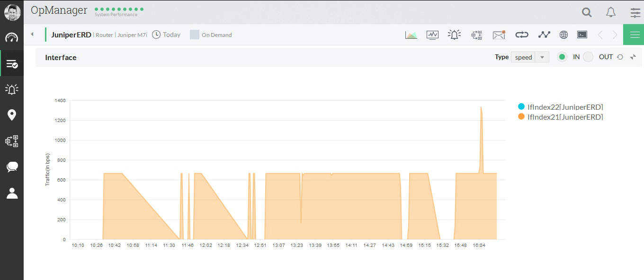
Task: Click the search magnifier icon
Action: (x=587, y=12)
